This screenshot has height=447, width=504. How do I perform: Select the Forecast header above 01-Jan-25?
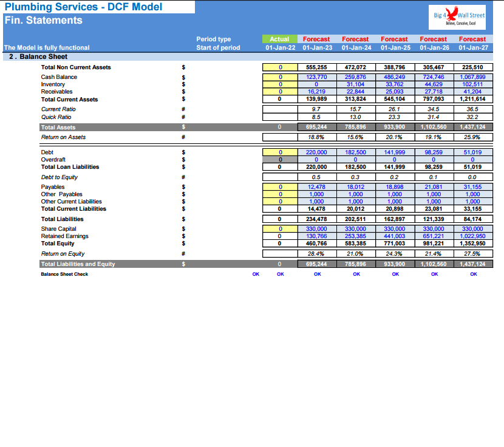pos(394,39)
